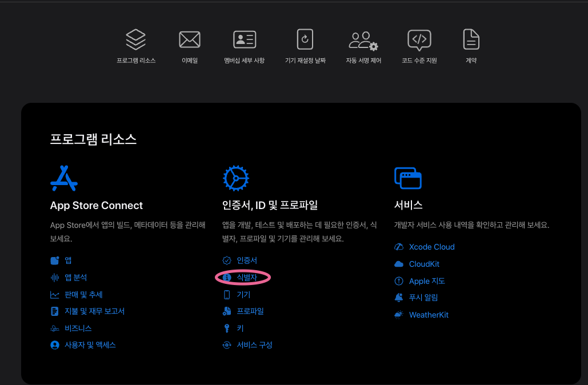The image size is (588, 385).
Task: Click the App Store Connect logo icon
Action: (x=64, y=178)
